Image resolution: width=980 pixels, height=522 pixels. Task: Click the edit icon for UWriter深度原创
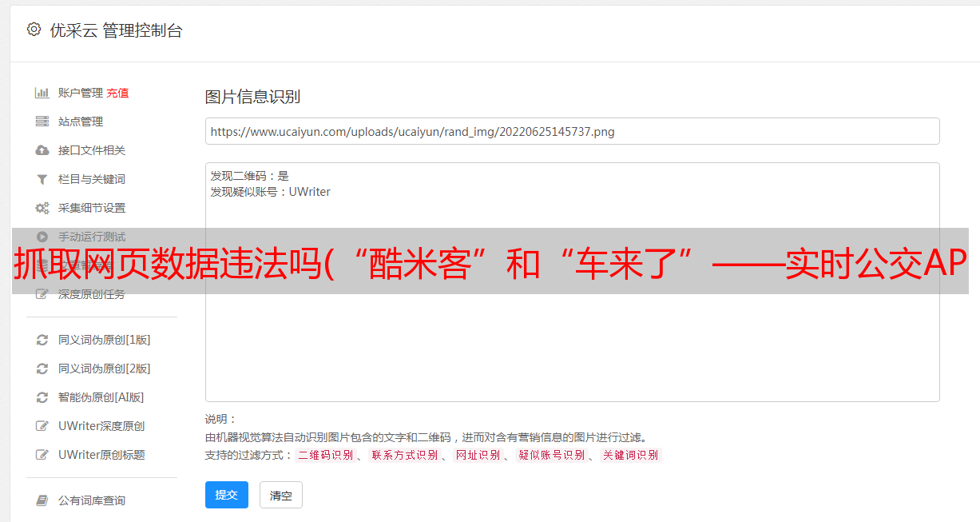coord(42,426)
